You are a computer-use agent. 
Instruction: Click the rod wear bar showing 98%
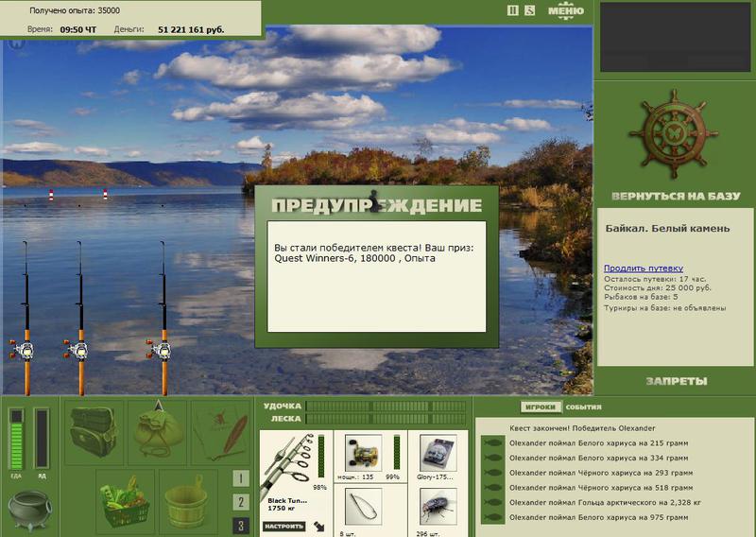point(321,456)
